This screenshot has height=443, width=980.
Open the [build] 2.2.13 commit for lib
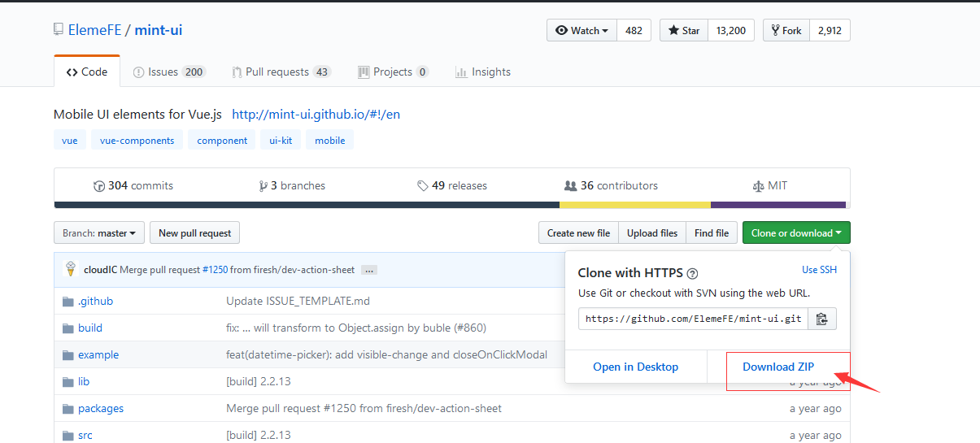258,381
